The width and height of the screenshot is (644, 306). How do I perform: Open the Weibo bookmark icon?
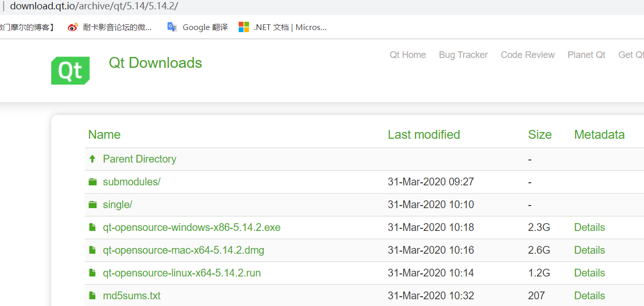[73, 27]
